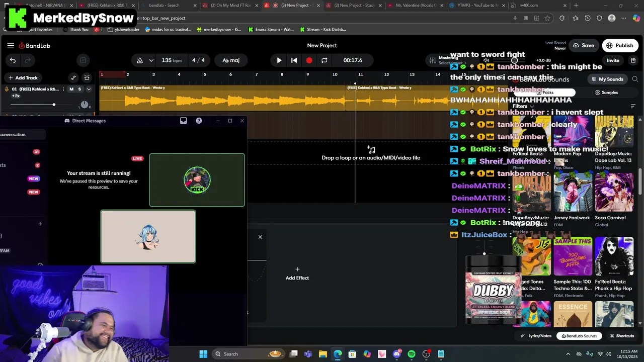Viewport: 644px width, 362px height.
Task: Solo the Kehlani track
Action: click(x=79, y=89)
